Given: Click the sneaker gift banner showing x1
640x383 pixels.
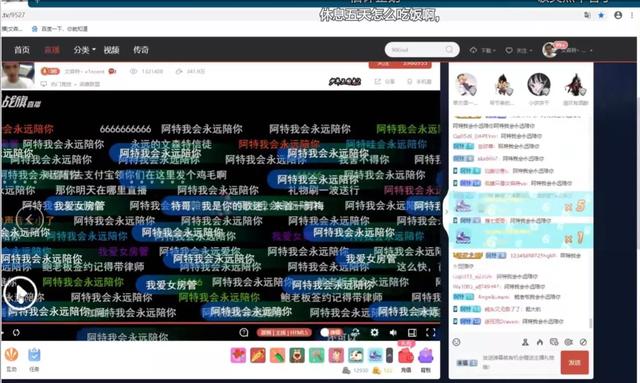Looking at the screenshot, I should pos(521,236).
